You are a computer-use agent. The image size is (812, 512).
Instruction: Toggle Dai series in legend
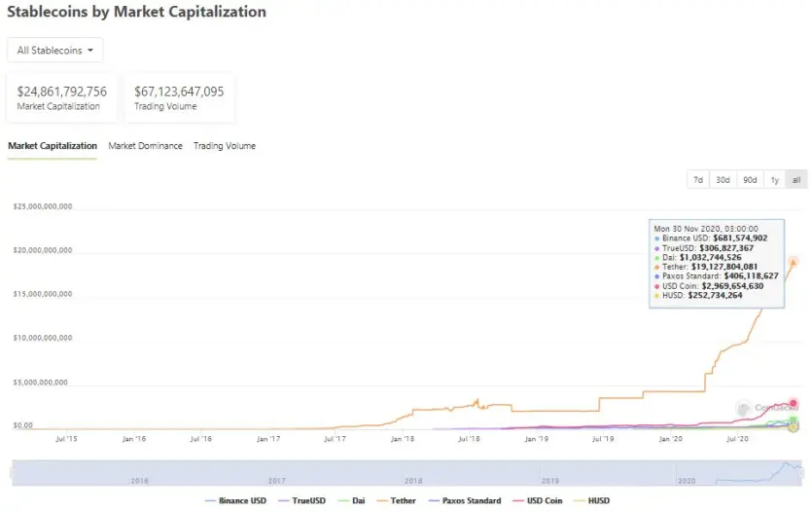[x=351, y=500]
